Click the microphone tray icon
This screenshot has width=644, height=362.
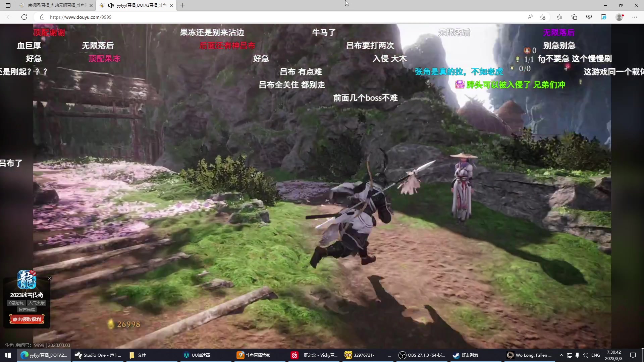coord(577,355)
